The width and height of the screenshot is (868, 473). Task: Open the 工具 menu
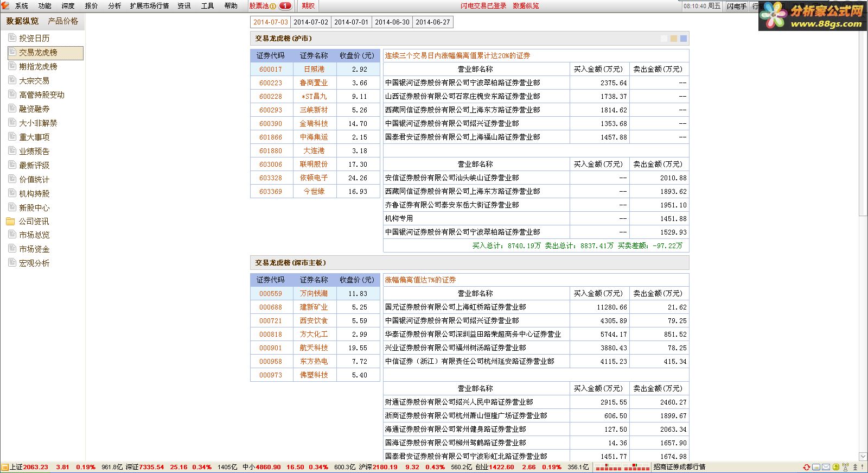coord(207,6)
